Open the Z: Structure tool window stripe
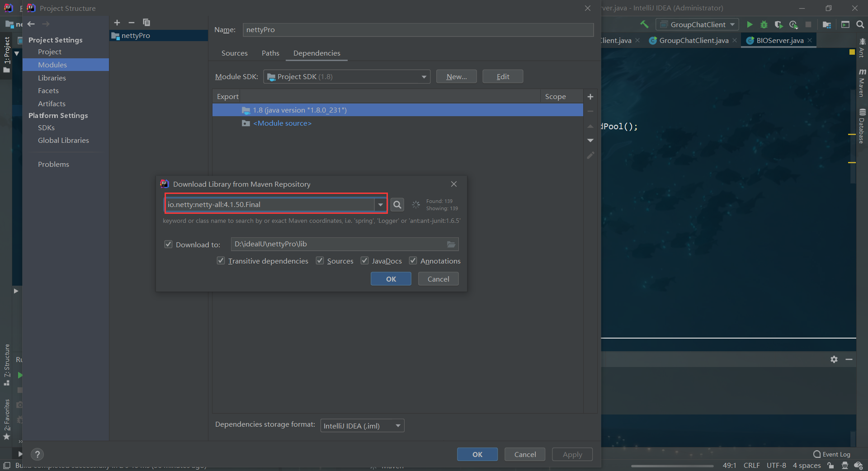The height and width of the screenshot is (471, 868). [x=7, y=365]
